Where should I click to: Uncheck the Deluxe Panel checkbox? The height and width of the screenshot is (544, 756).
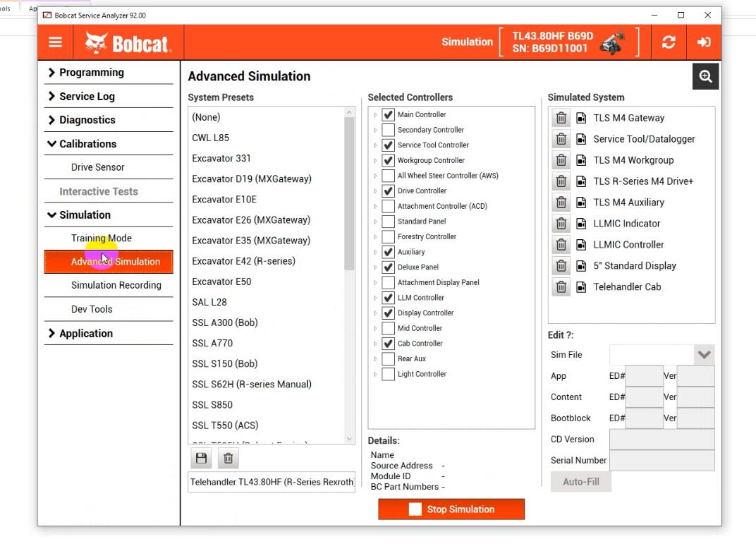tap(388, 267)
